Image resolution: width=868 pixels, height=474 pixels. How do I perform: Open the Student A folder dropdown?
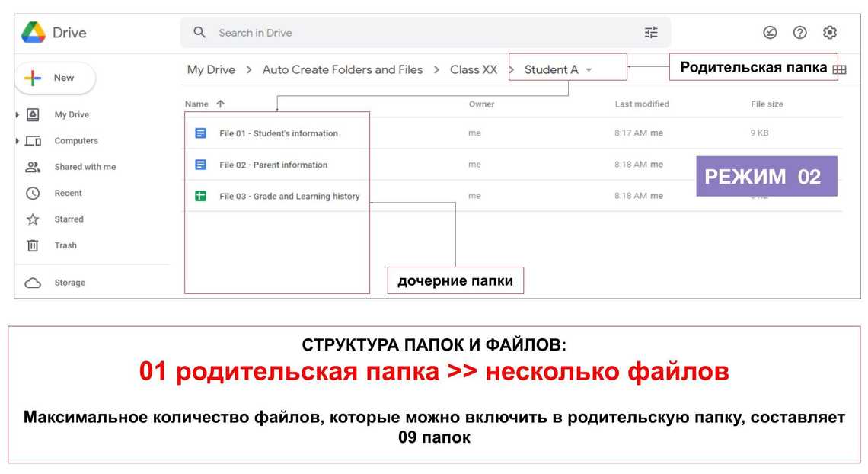[x=589, y=70]
